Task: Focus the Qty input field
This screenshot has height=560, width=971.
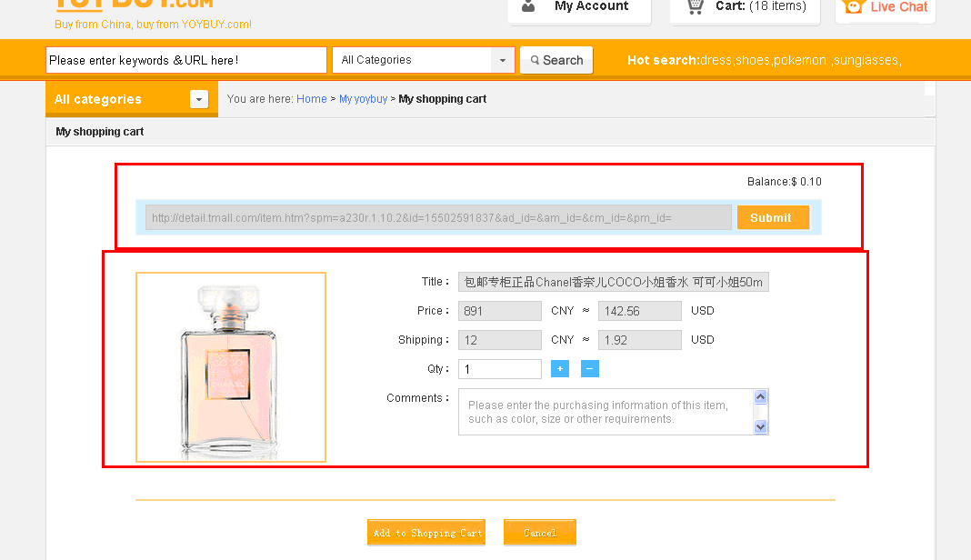Action: pyautogui.click(x=500, y=369)
